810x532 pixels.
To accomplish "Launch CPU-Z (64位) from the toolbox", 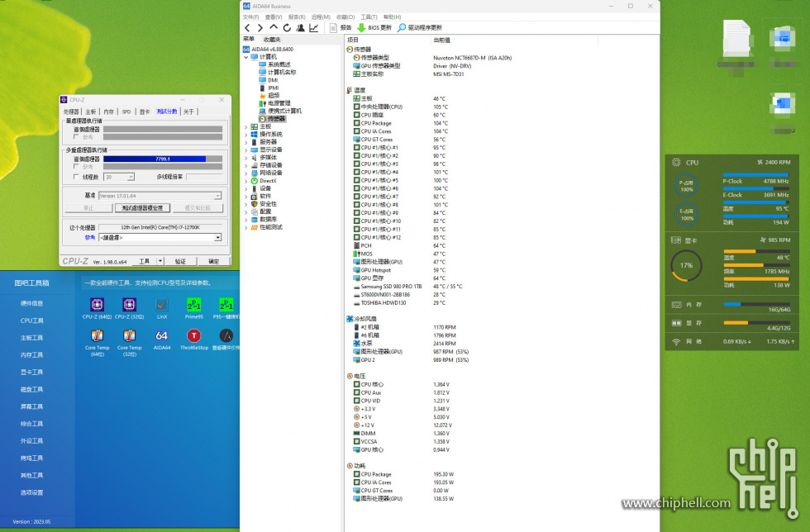I will pyautogui.click(x=98, y=308).
